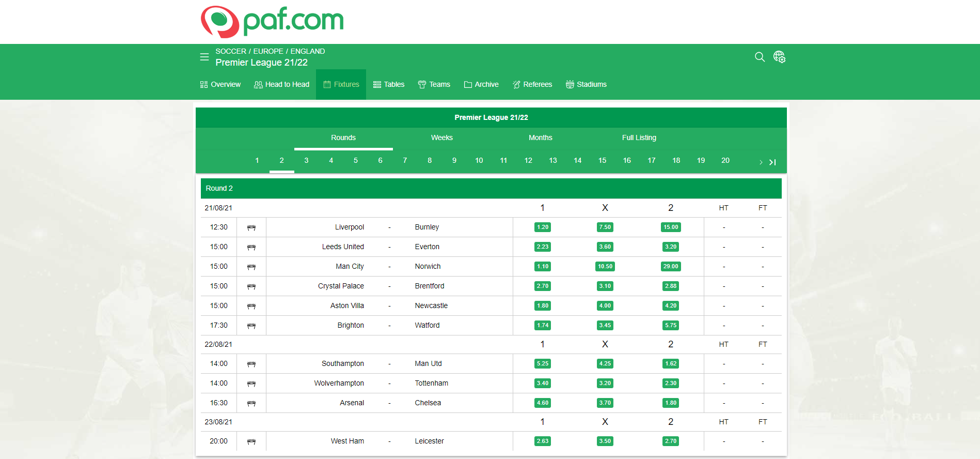Select round 15
The width and height of the screenshot is (980, 459).
[602, 160]
